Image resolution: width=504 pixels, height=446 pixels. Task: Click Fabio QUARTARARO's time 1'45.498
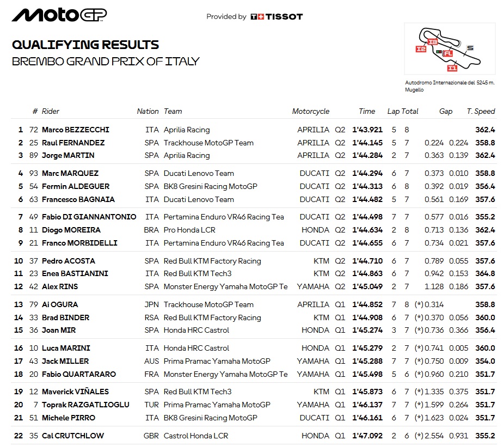pyautogui.click(x=367, y=374)
